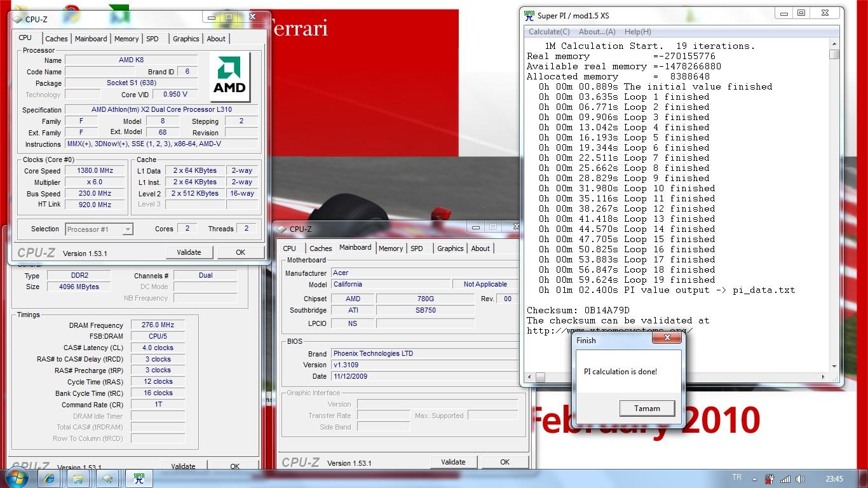
Task: Click Validate in the Mainboard CPU-Z window
Action: (x=453, y=462)
